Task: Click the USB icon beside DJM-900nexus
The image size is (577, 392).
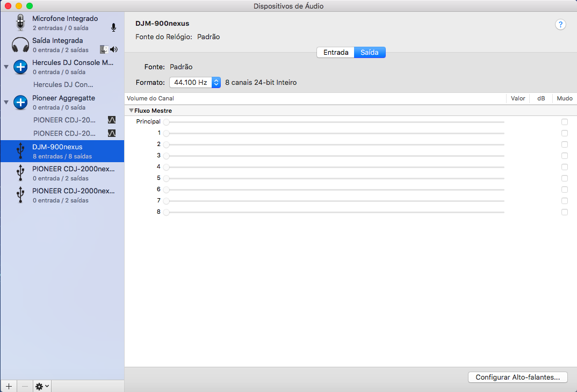Action: [20, 151]
